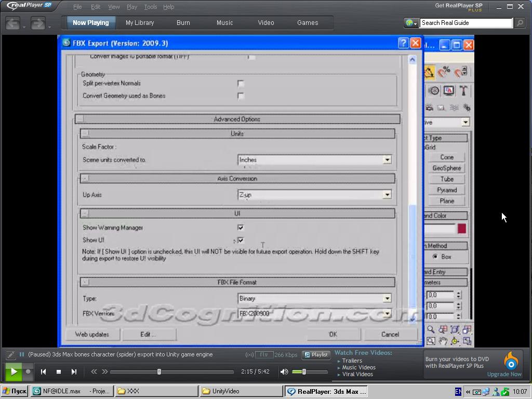Skip to the next clip
Viewport: 532px width, 399px height.
coord(74,372)
